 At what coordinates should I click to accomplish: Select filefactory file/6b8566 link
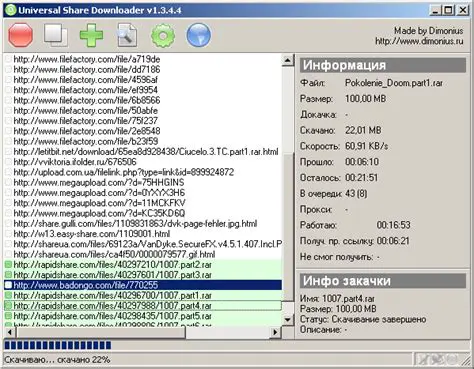(x=87, y=100)
